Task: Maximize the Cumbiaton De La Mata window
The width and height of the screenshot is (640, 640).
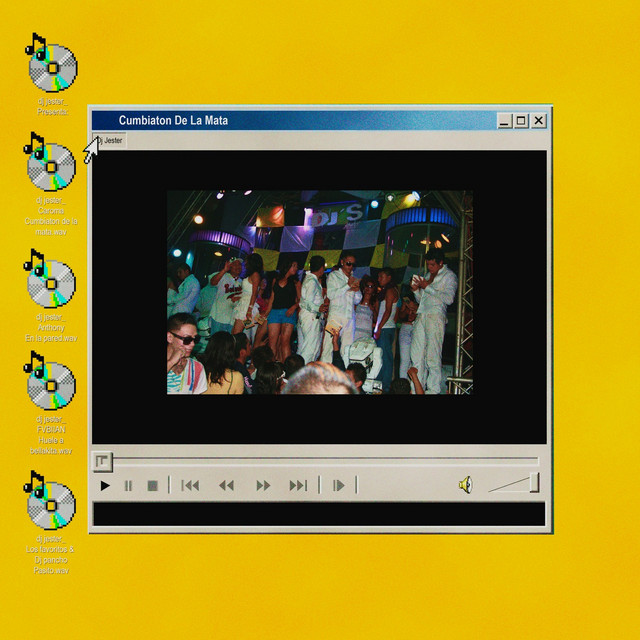Action: coord(521,121)
